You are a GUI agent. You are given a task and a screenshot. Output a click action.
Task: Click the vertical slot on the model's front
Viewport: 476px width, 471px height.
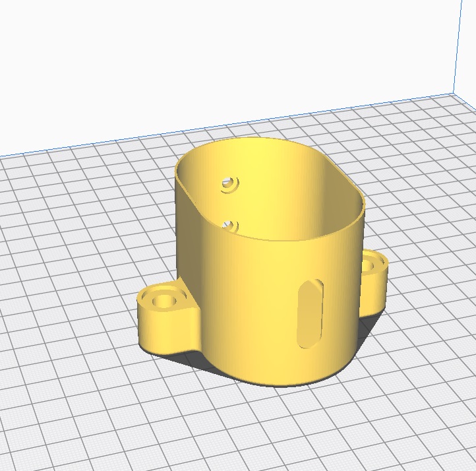click(x=310, y=314)
